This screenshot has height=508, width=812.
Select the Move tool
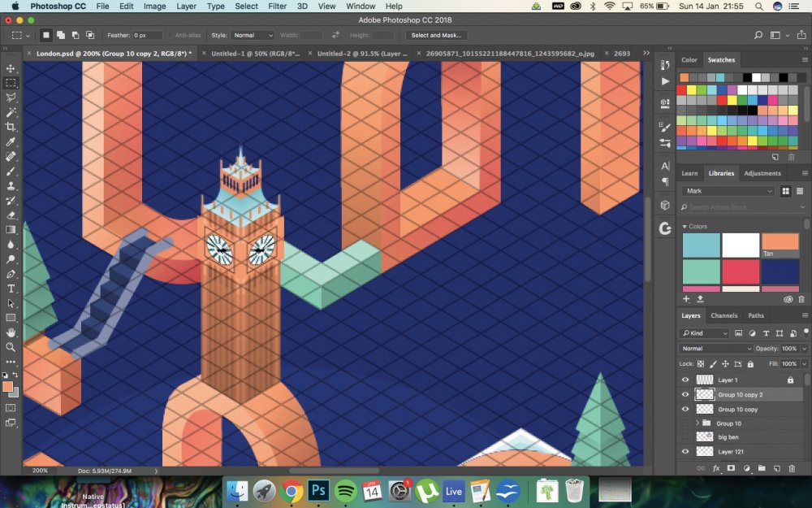tap(11, 68)
